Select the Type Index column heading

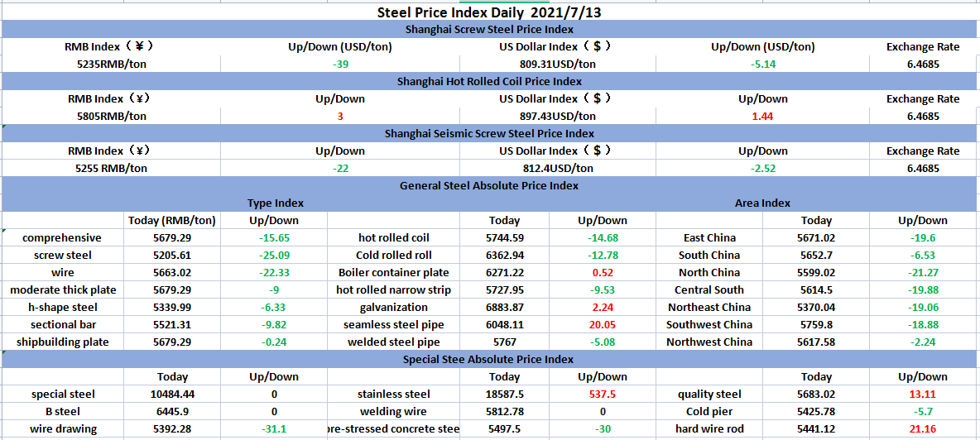[x=276, y=203]
